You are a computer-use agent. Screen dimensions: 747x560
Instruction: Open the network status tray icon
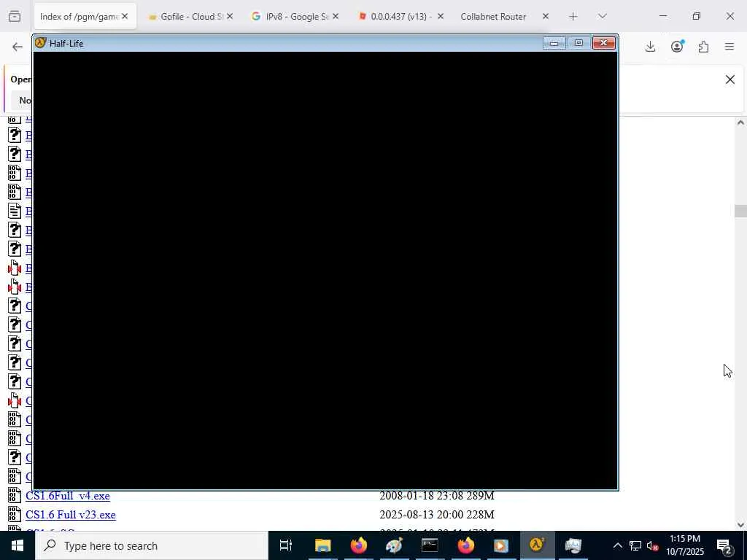[x=635, y=545]
